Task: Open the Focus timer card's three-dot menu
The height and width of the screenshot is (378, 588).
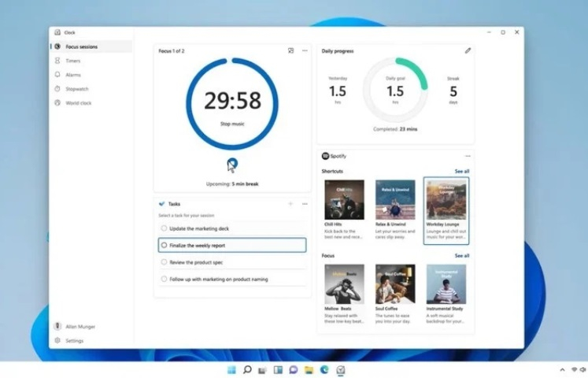Action: (x=305, y=50)
